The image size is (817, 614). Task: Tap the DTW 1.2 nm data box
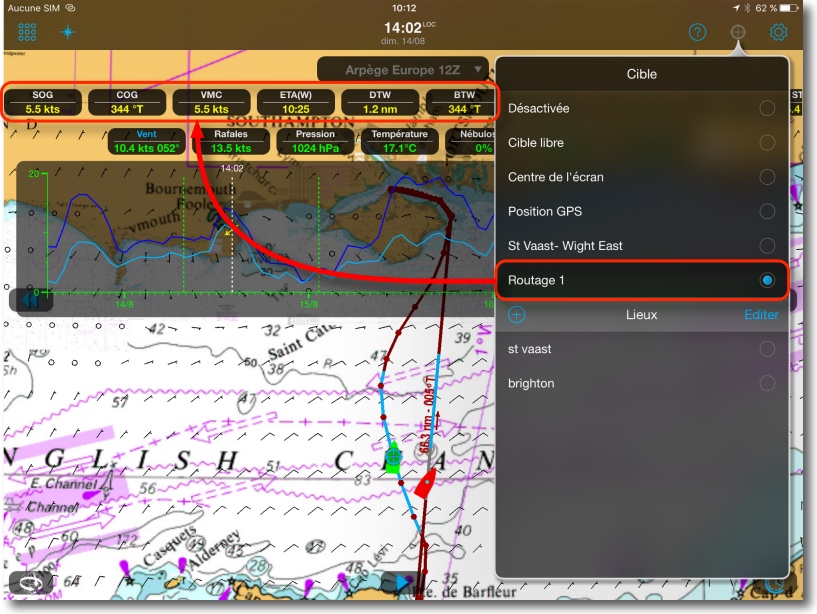click(x=380, y=102)
